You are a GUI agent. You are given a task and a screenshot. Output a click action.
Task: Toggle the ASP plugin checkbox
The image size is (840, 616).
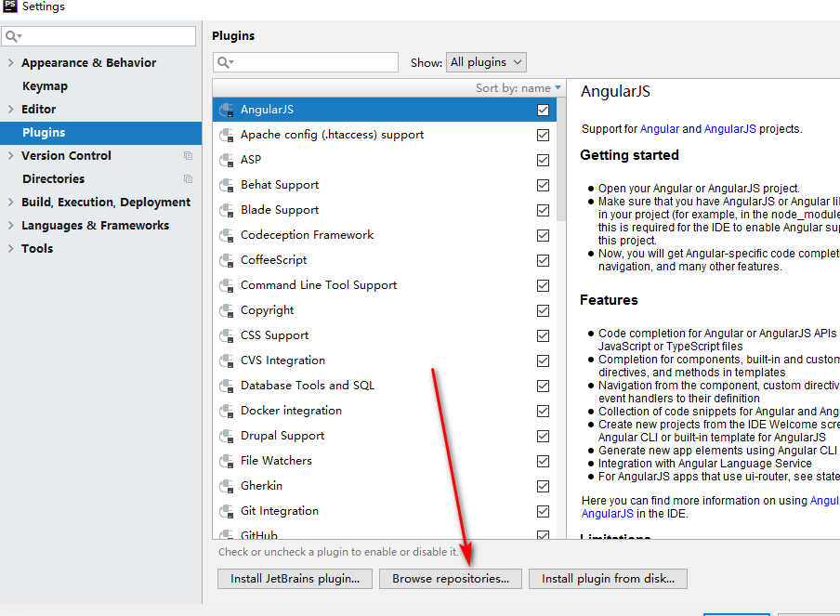(544, 160)
